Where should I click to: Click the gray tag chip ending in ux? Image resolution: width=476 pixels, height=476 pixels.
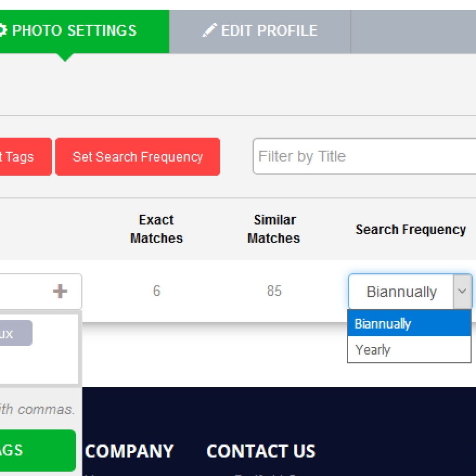tap(15, 333)
